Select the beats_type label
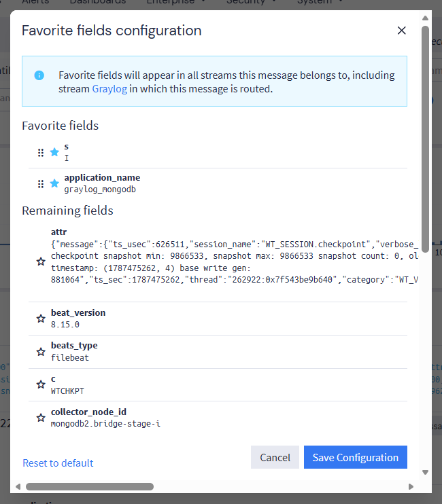 click(x=74, y=346)
